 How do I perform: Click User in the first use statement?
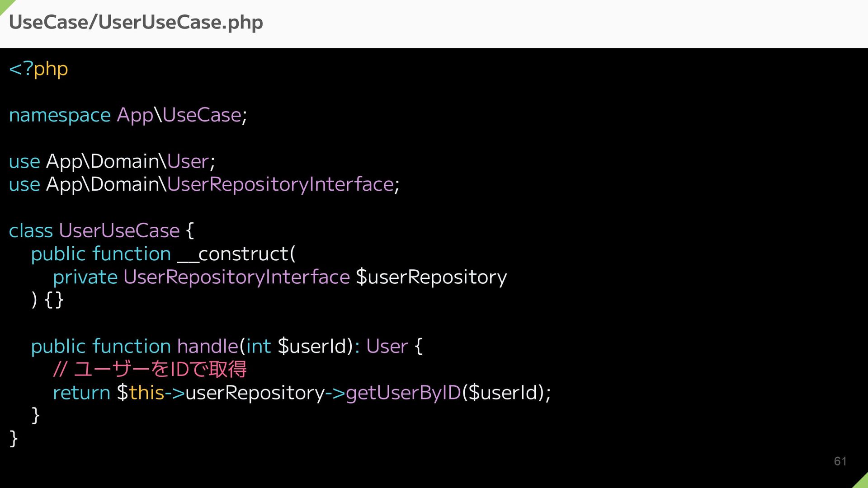[188, 161]
